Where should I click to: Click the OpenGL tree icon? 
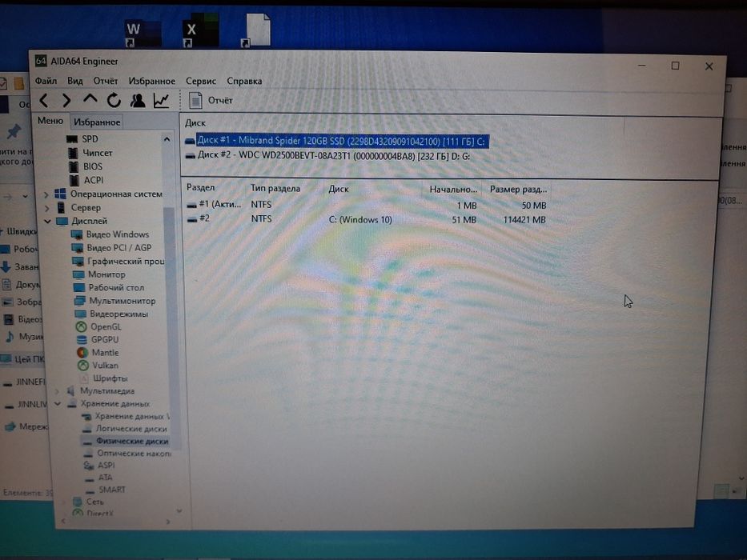(82, 327)
